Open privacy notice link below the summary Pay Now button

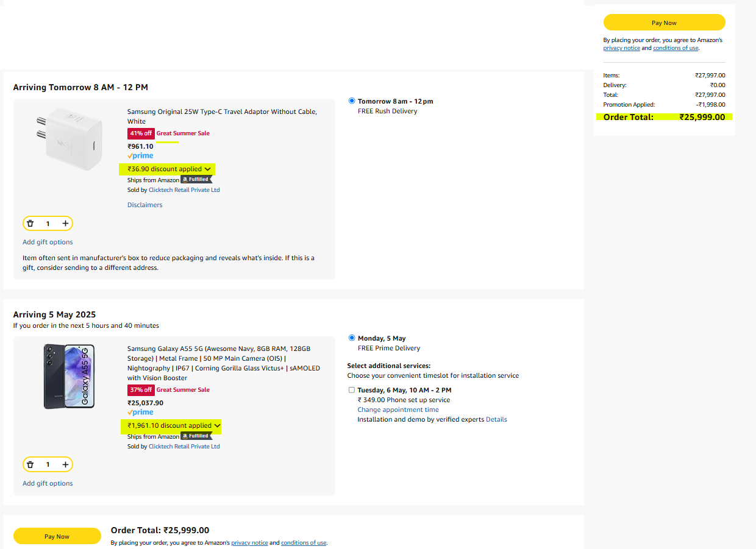pos(621,48)
